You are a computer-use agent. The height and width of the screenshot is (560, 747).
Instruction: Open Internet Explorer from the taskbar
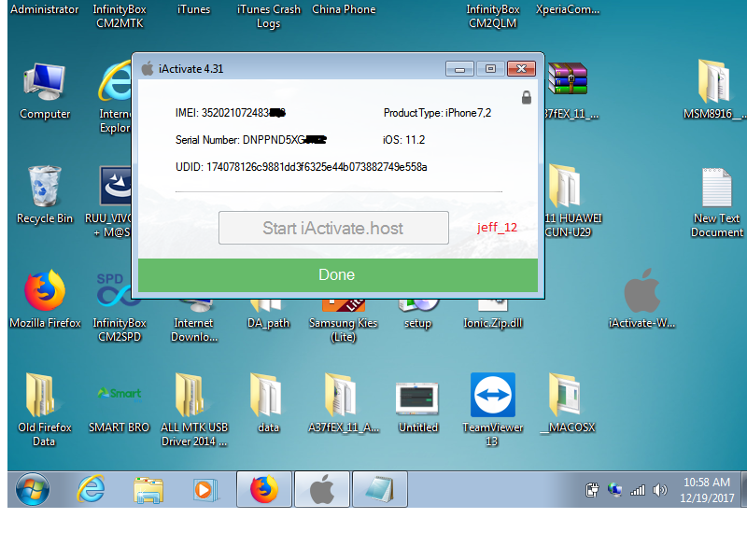(x=91, y=489)
